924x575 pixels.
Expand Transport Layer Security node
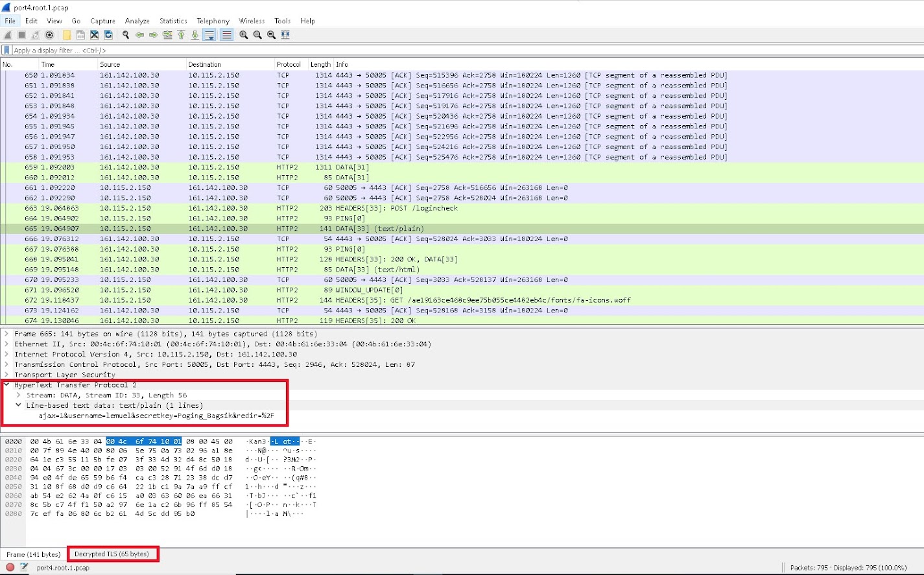[x=6, y=375]
